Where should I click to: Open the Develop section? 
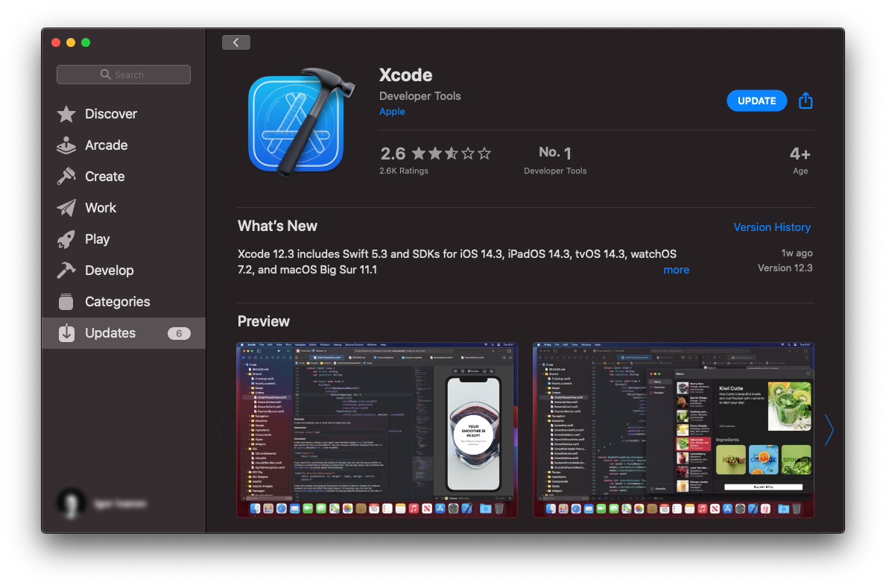point(110,270)
